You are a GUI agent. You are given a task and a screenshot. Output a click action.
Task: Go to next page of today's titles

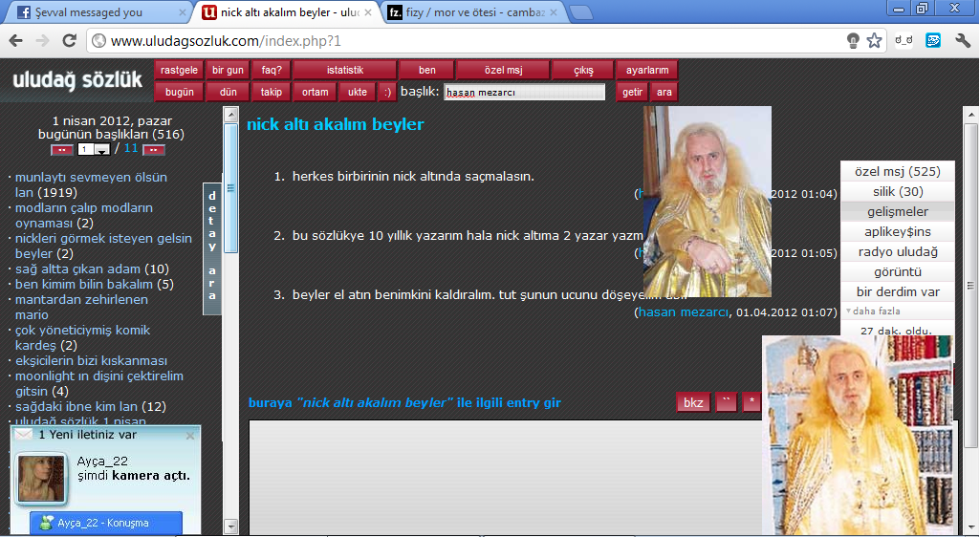[154, 150]
